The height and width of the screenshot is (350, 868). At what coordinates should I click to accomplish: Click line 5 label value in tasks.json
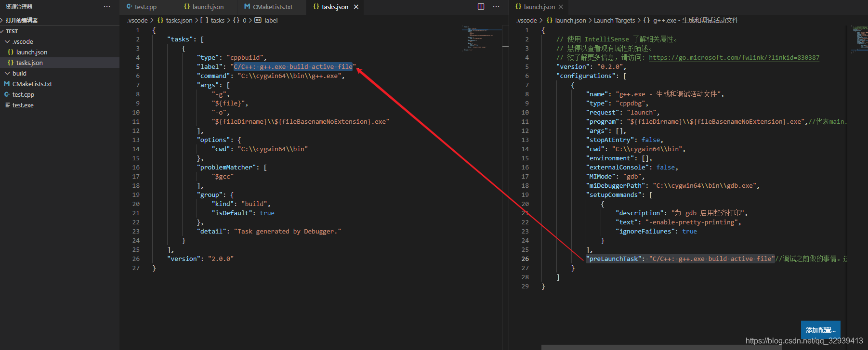(293, 66)
